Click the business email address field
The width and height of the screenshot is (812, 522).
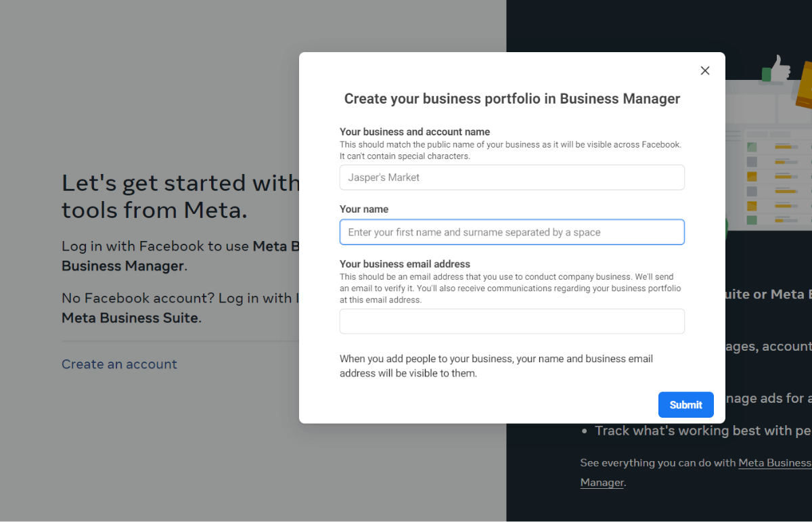pyautogui.click(x=512, y=322)
